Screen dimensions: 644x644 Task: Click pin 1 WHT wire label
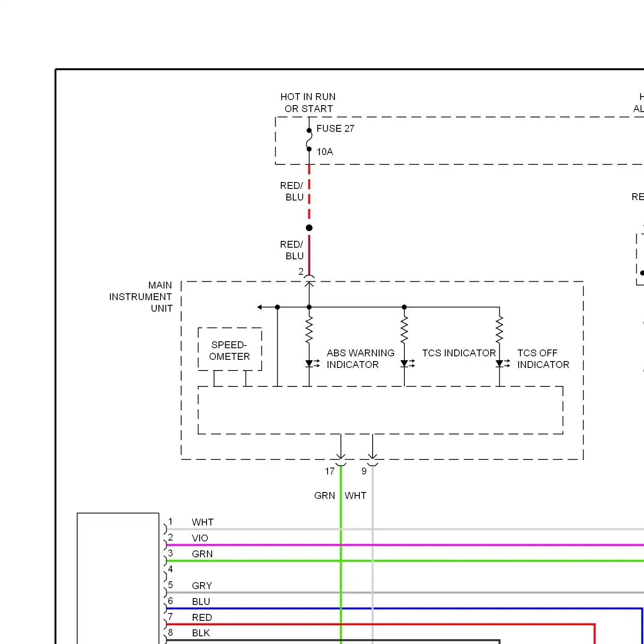[203, 522]
